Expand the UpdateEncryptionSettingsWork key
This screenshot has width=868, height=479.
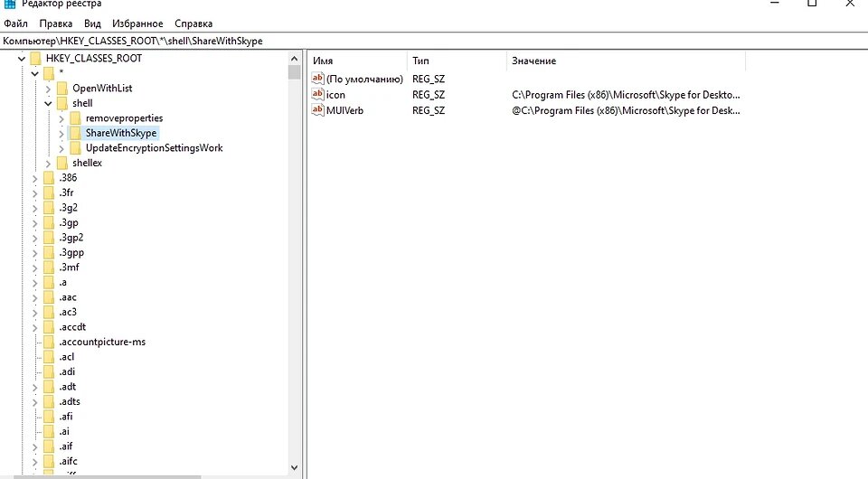point(61,148)
